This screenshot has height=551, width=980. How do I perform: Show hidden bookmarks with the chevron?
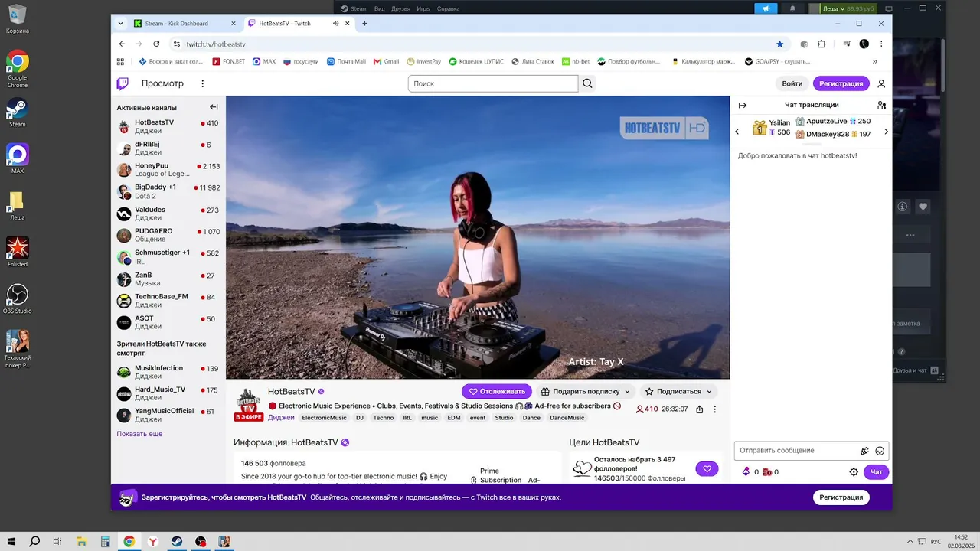(875, 61)
